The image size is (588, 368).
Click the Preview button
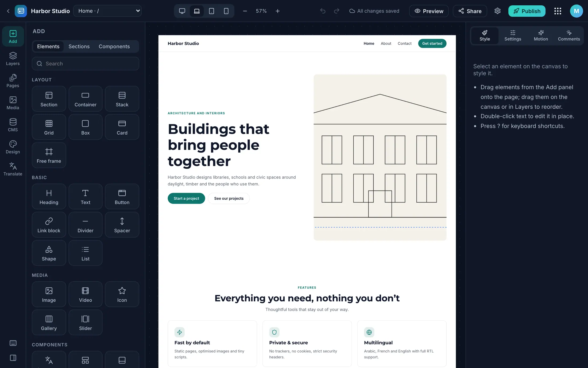[429, 11]
